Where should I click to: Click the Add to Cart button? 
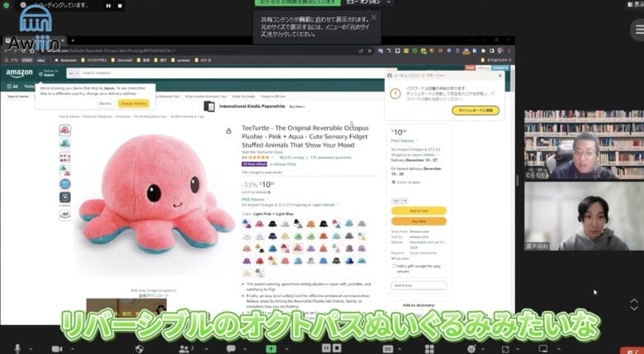(x=419, y=210)
